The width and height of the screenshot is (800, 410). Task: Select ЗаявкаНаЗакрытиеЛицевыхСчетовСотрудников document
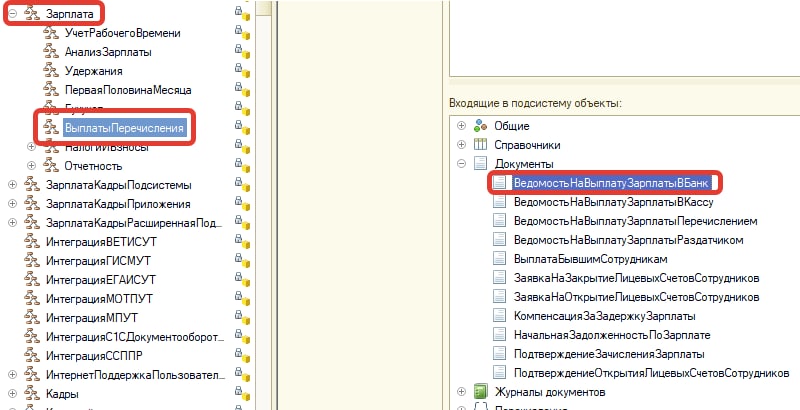pyautogui.click(x=637, y=278)
